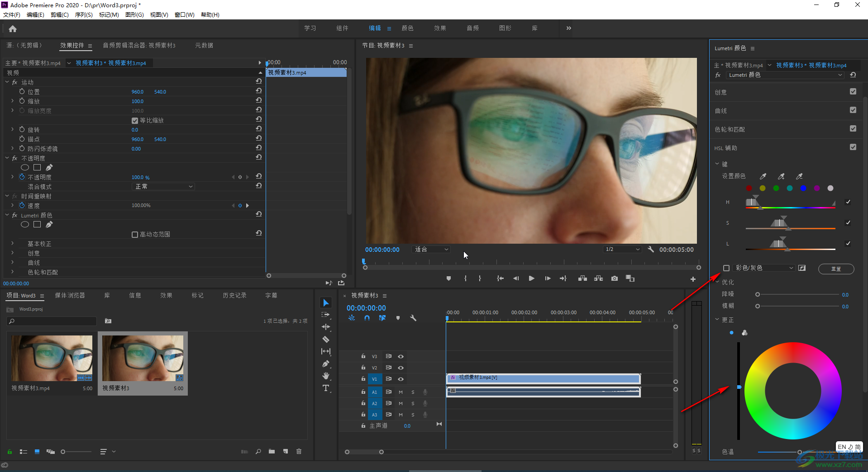Select the 视频素材3.mp4 thumbnail
This screenshot has height=472, width=868.
tap(52, 358)
